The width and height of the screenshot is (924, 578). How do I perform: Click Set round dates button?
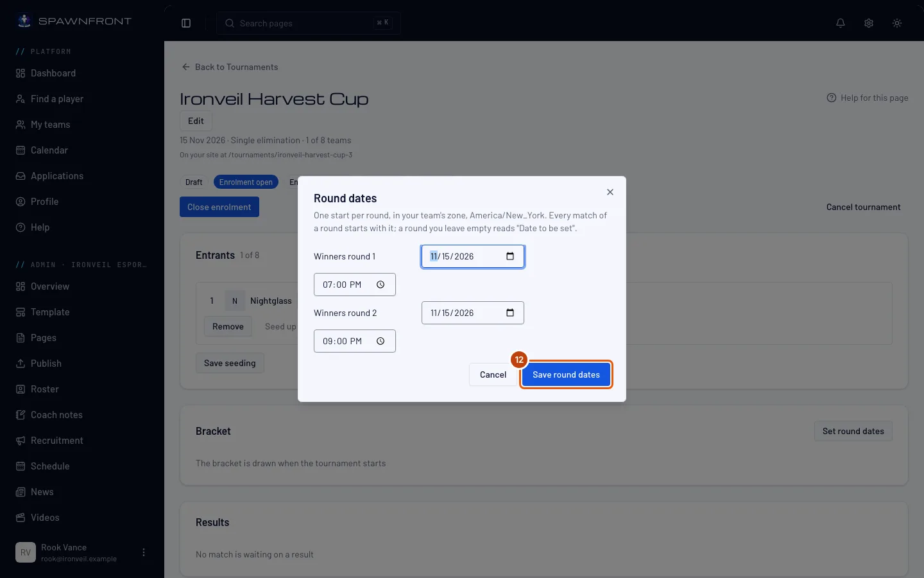pos(853,431)
